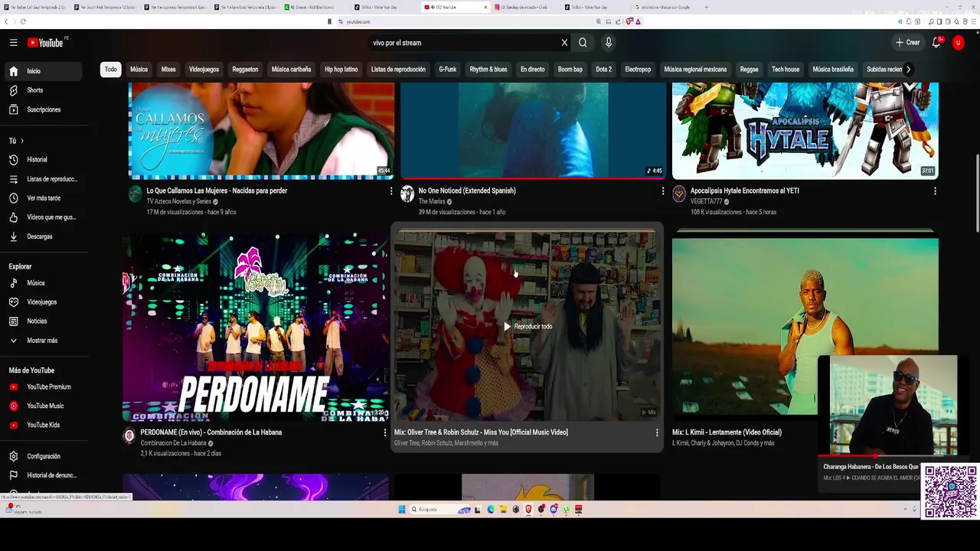Select the En directo chip
Viewport: 980px width, 551px height.
pyautogui.click(x=533, y=70)
